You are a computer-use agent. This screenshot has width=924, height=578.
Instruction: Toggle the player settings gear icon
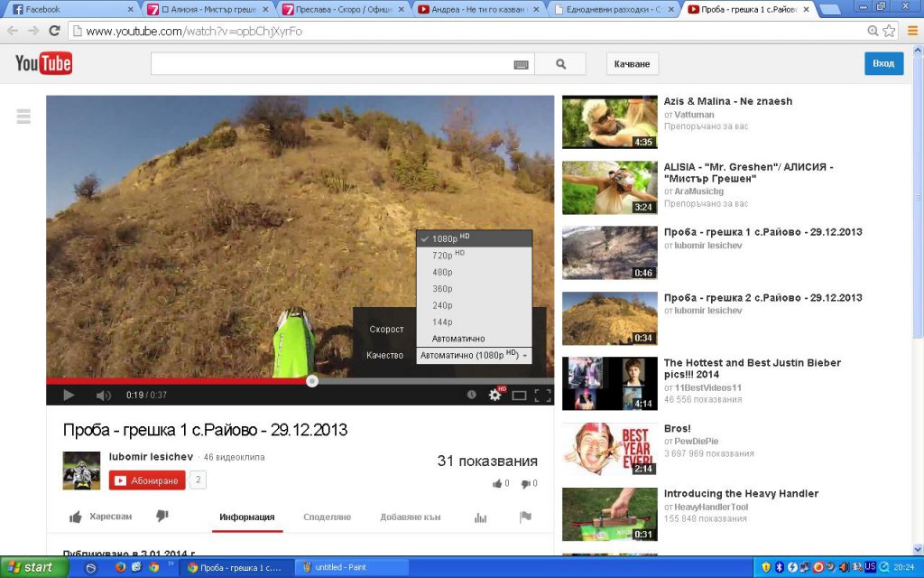point(495,395)
